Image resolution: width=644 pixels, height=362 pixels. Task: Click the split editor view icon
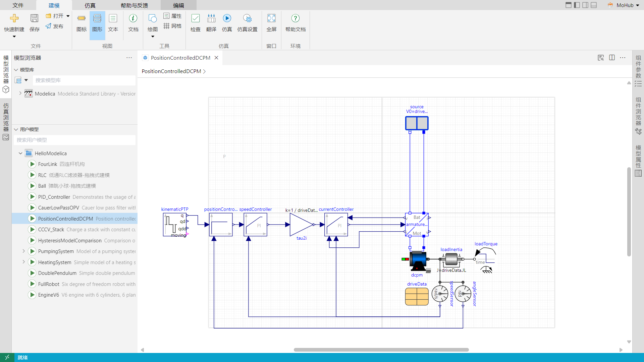click(612, 58)
